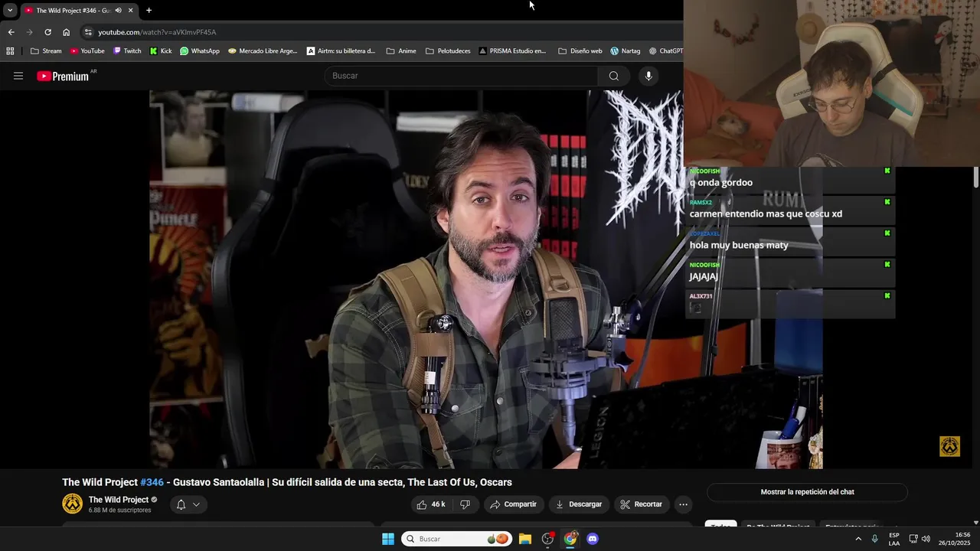Viewport: 980px width, 551px height.
Task: Launch File Explorer from taskbar
Action: (525, 539)
